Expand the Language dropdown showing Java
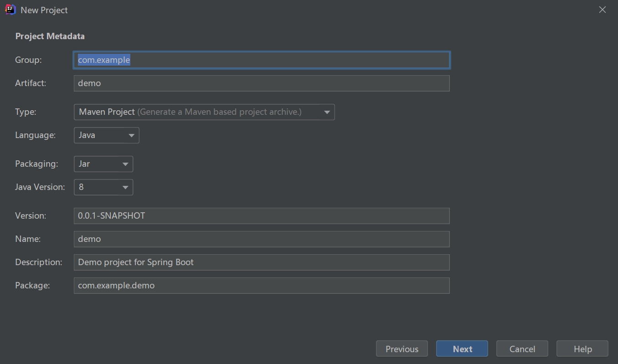Screen dimensions: 618x364 coord(106,135)
